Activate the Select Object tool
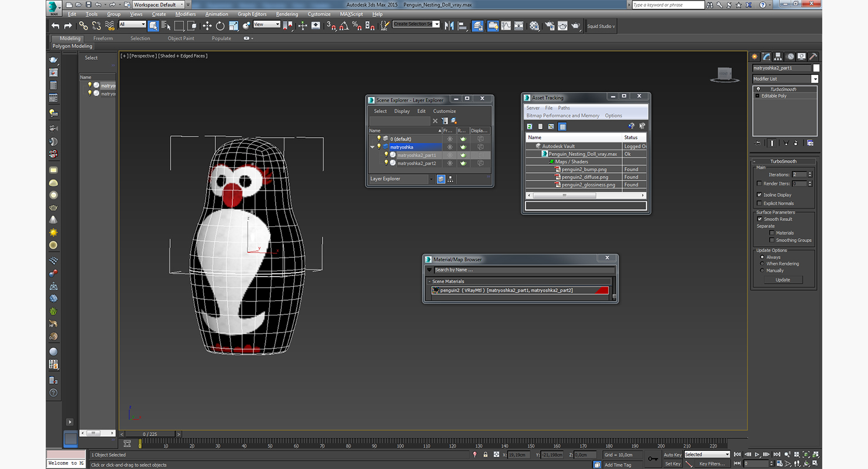The width and height of the screenshot is (868, 469). [x=153, y=26]
